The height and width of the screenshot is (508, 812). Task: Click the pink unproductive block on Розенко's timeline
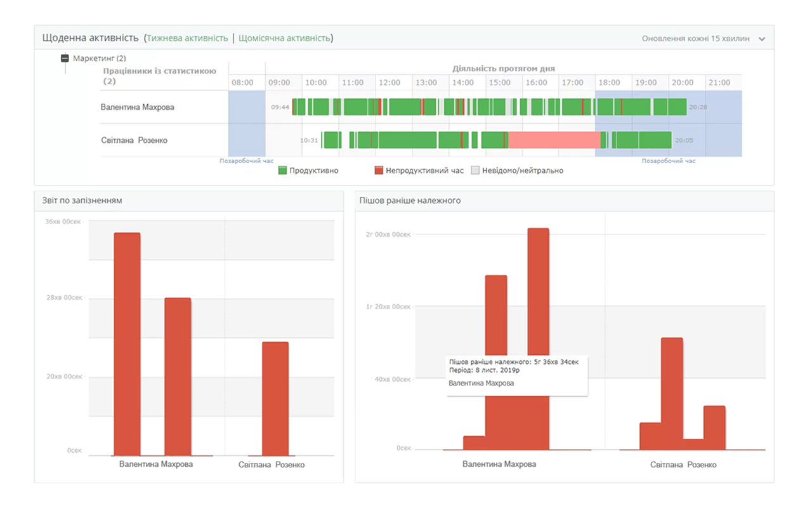[554, 140]
